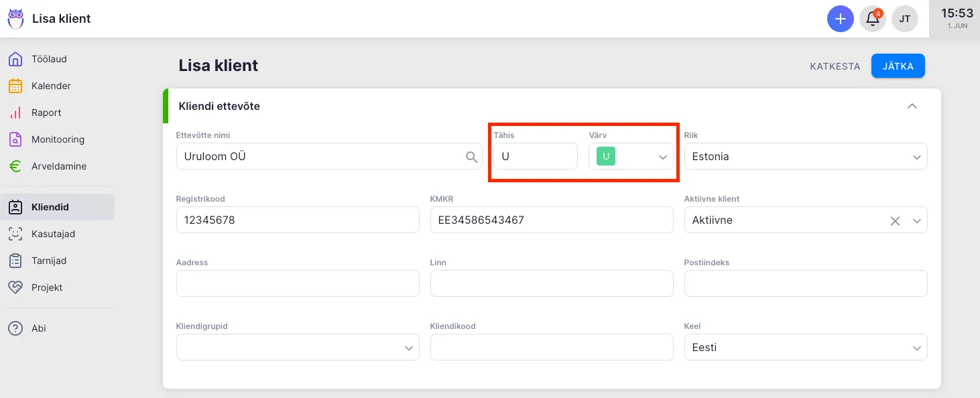Screen dimensions: 980x398
Task: Click the search icon in Ettevõtte nimi
Action: click(x=472, y=157)
